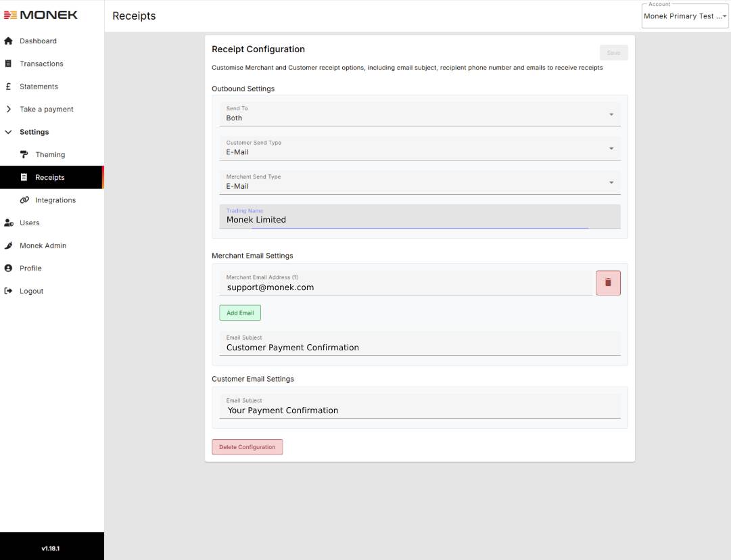This screenshot has width=731, height=560.
Task: Open Statements menu item
Action: point(39,87)
